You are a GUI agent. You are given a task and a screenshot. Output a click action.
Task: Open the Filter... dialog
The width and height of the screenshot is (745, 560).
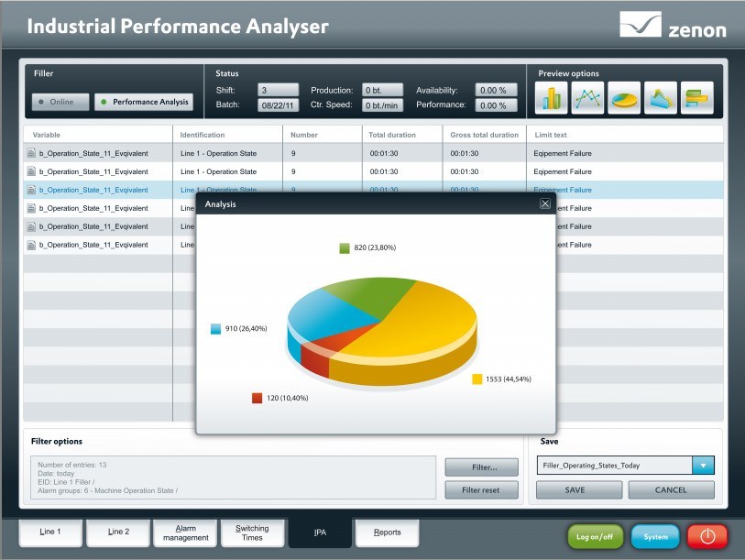coord(481,467)
